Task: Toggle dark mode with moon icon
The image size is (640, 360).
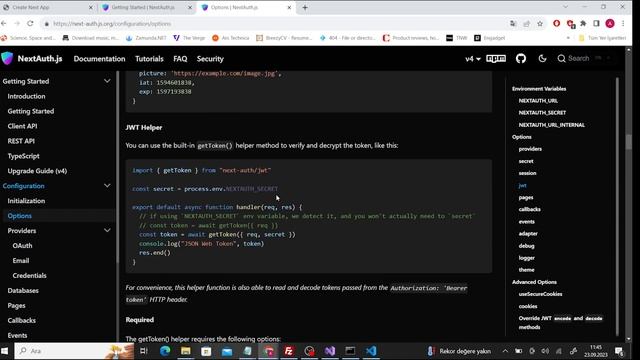Action: (x=542, y=59)
